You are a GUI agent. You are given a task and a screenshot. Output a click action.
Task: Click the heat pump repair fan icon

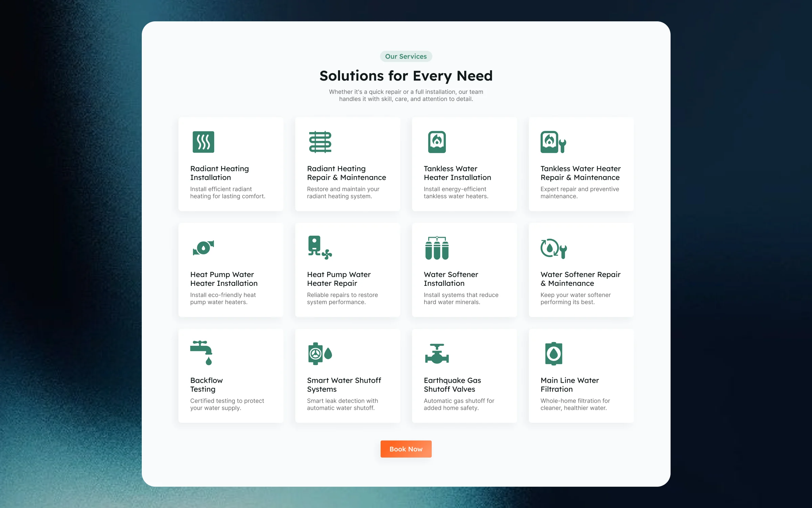[320, 248]
